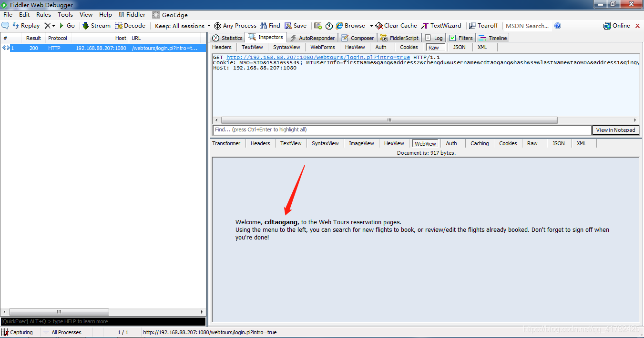644x338 pixels.
Task: Open the Fiddler menu item
Action: point(132,15)
